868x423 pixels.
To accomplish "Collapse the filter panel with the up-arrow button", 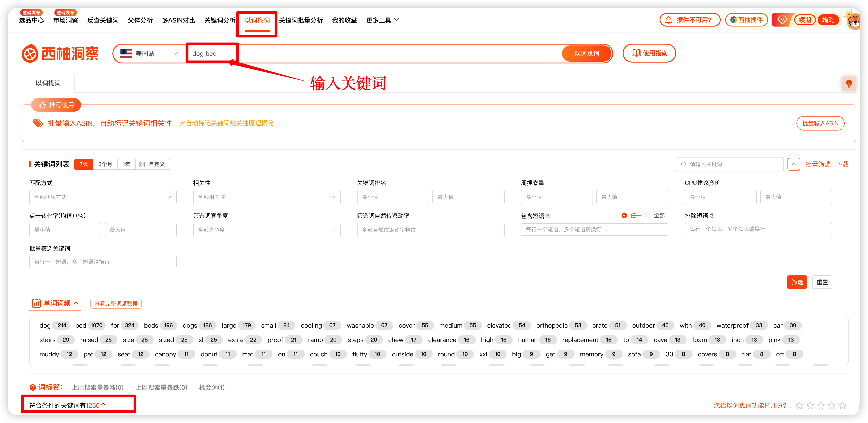I will click(x=794, y=164).
